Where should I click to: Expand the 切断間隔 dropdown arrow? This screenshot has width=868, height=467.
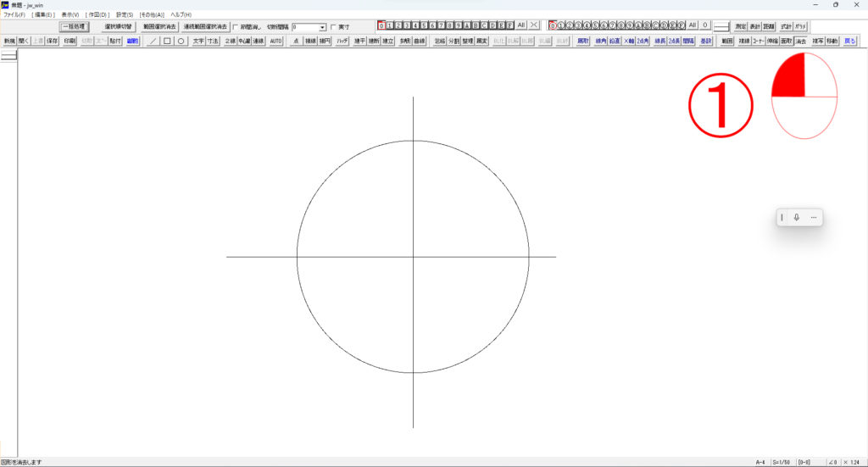[x=322, y=27]
